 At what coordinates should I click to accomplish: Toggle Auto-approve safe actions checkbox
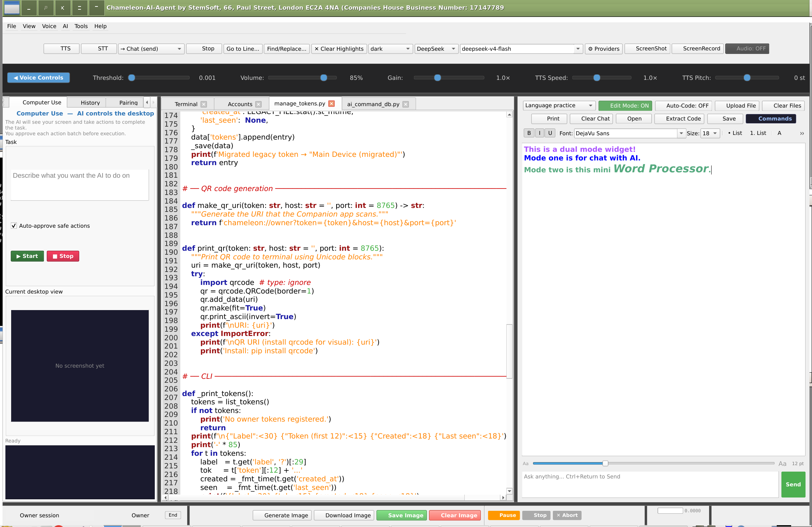pyautogui.click(x=14, y=226)
